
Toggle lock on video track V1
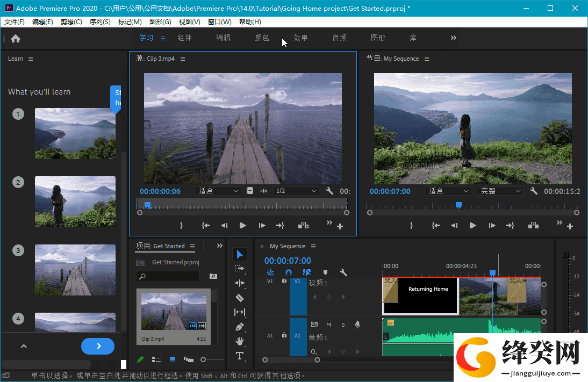[x=284, y=280]
